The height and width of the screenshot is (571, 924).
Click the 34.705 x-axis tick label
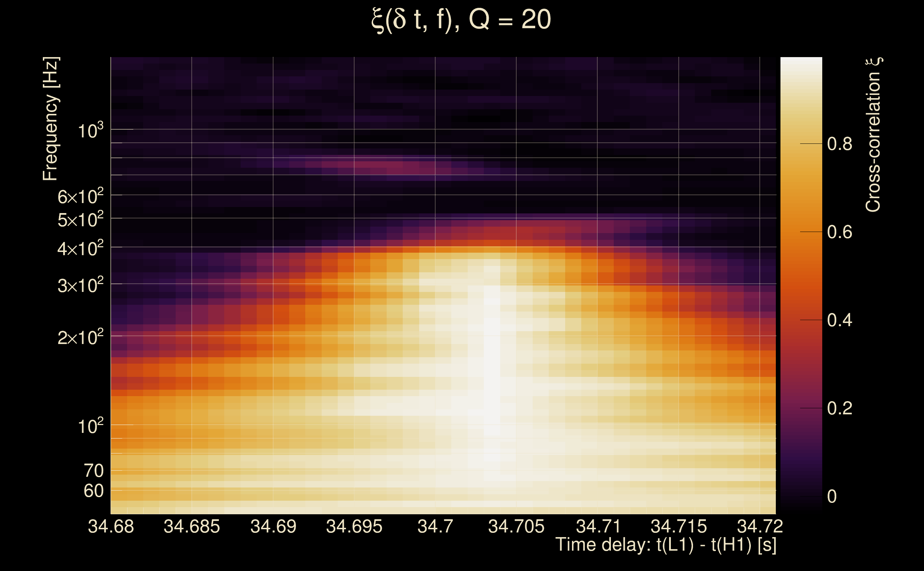tap(516, 526)
